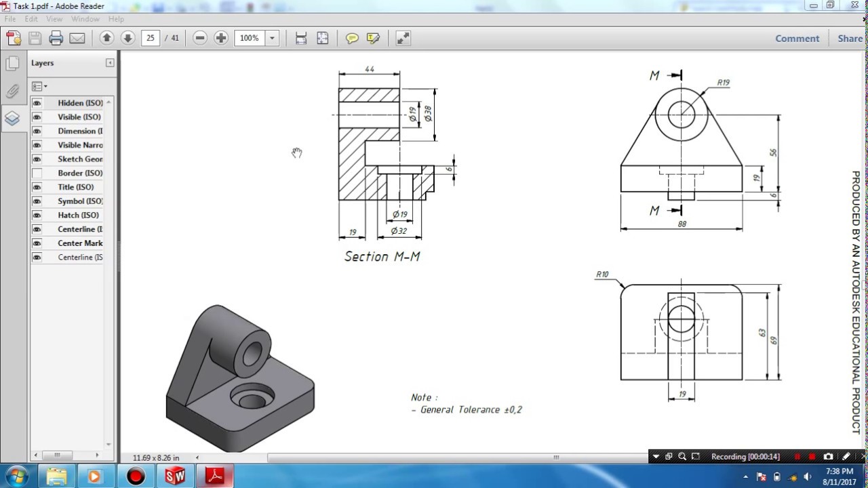Click the recorder pencil draw icon
868x488 pixels.
click(x=846, y=457)
